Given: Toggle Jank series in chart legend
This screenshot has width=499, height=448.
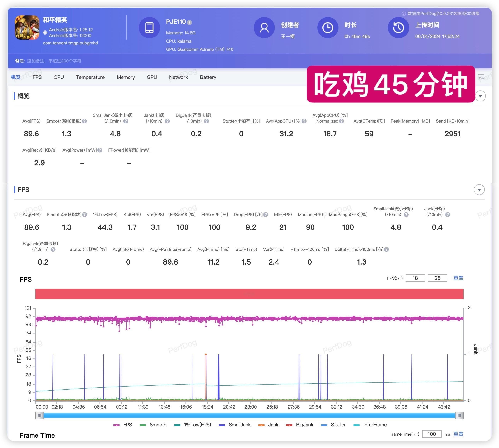Looking at the screenshot, I should (x=268, y=425).
